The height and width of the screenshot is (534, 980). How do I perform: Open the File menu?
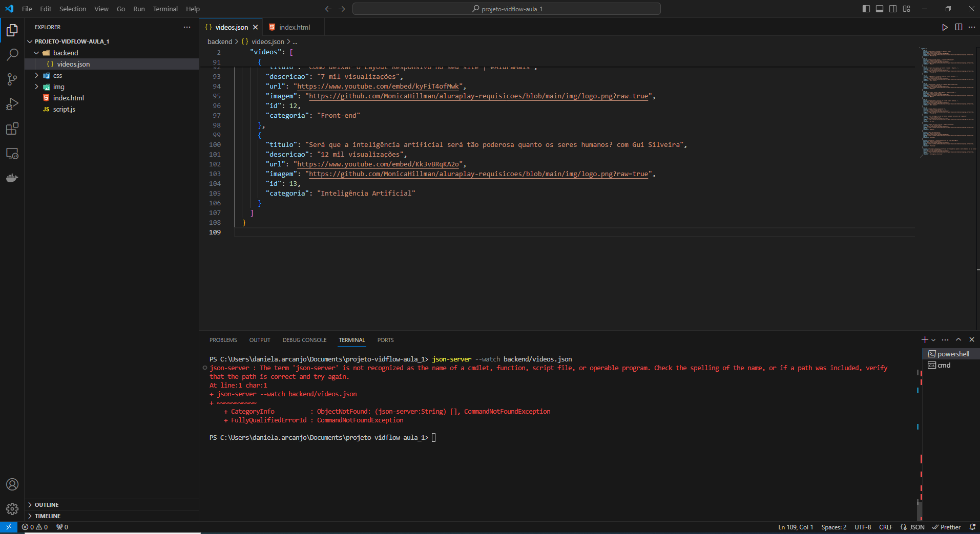(x=27, y=9)
